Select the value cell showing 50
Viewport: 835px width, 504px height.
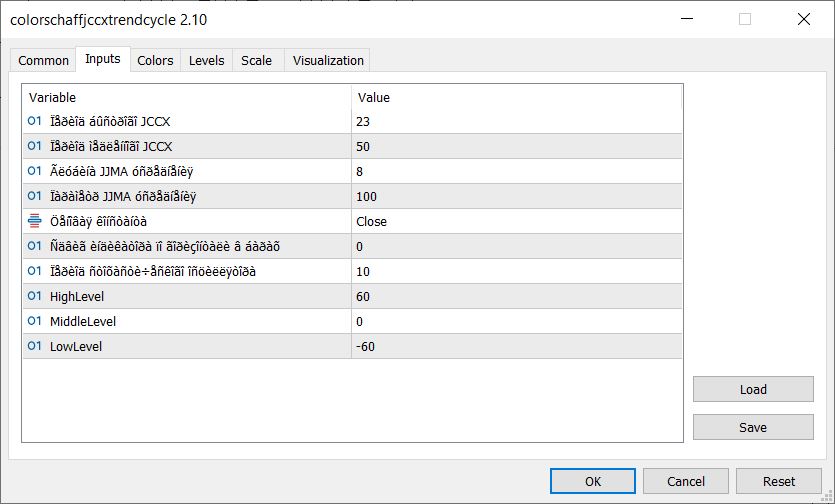[x=517, y=147]
